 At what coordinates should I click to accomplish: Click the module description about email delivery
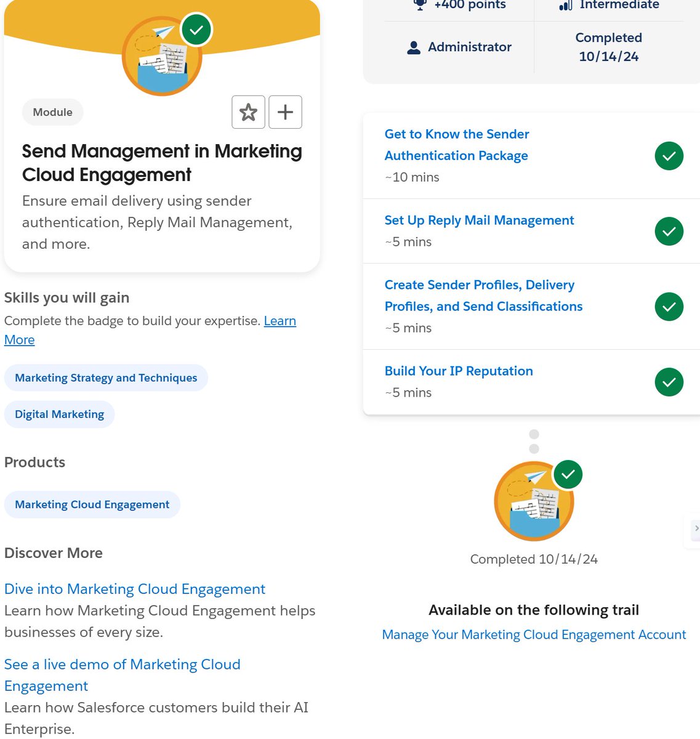[157, 222]
